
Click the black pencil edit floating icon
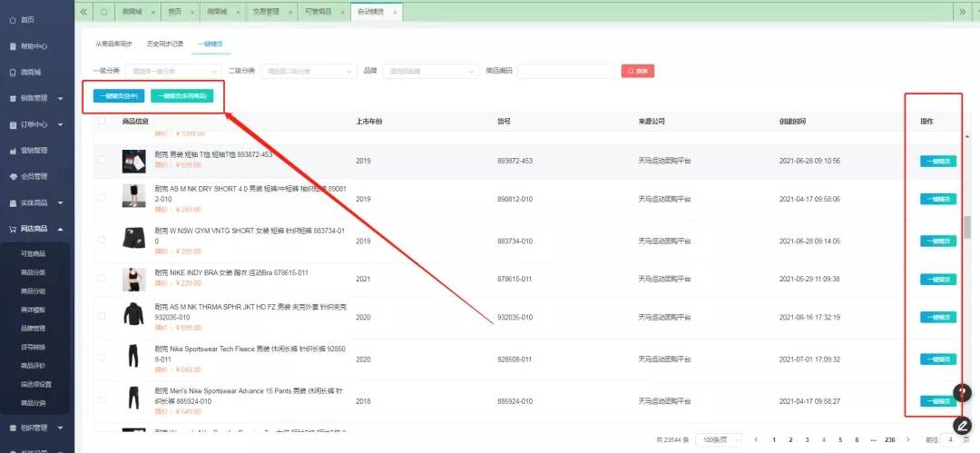(x=963, y=425)
